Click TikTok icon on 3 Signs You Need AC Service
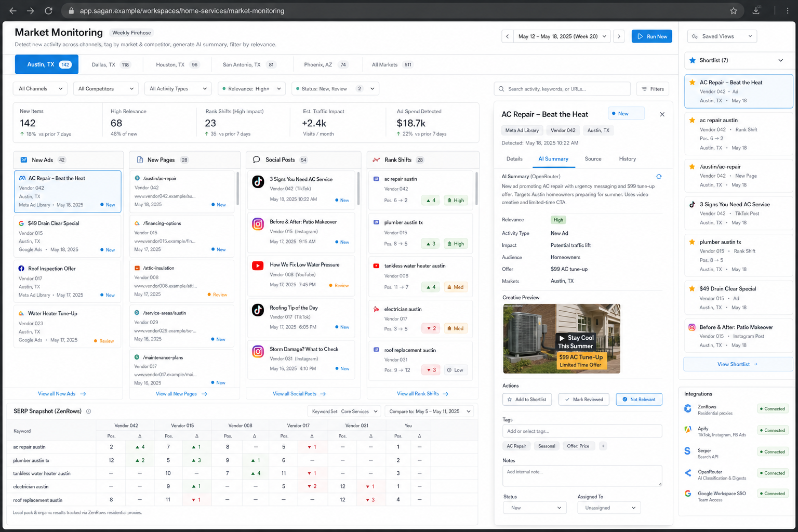Viewport: 798px width, 532px height. click(258, 182)
